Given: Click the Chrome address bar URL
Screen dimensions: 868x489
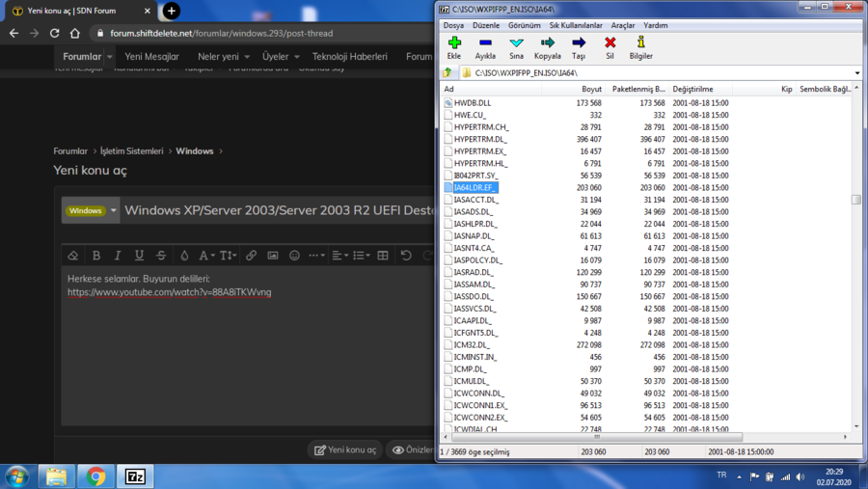Looking at the screenshot, I should [x=222, y=33].
